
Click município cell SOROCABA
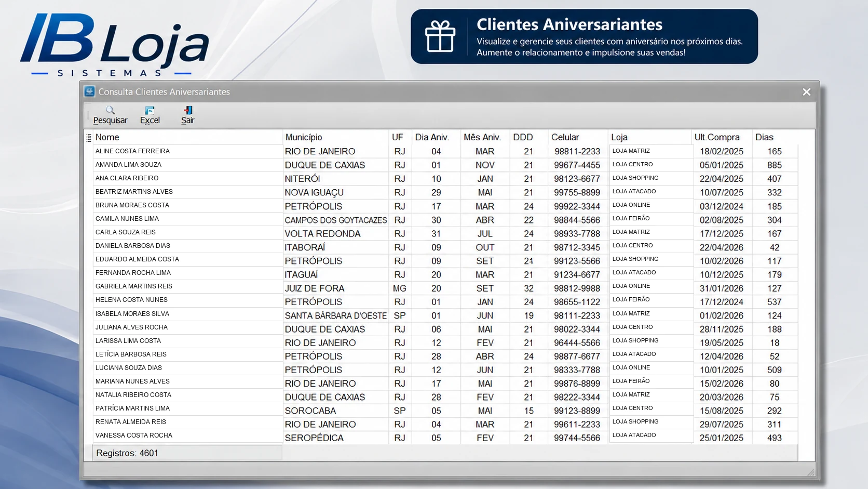point(310,411)
